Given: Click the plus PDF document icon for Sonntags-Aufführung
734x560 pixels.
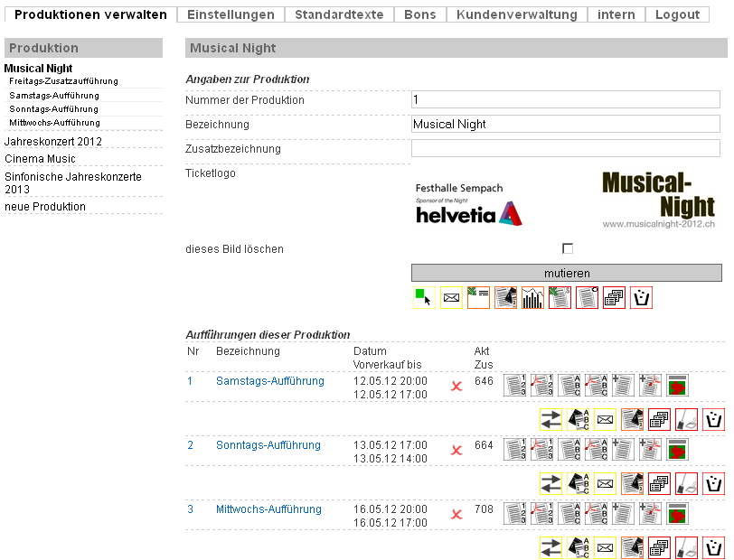Looking at the screenshot, I should click(x=651, y=450).
